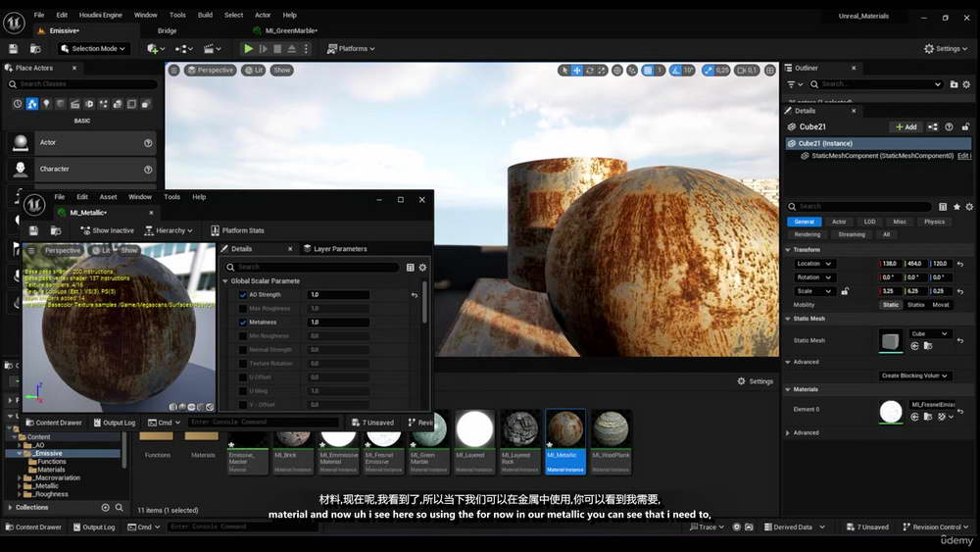980x552 pixels.
Task: Click Platform Stats button
Action: (237, 230)
